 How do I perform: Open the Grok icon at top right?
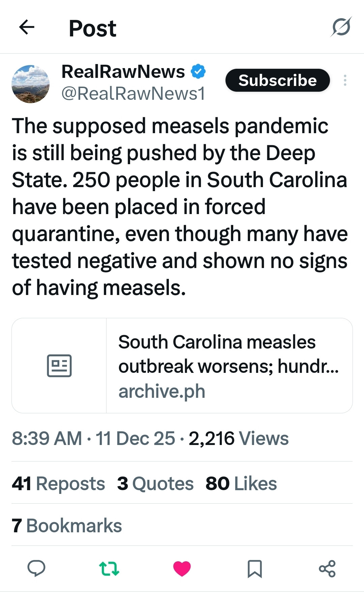click(341, 27)
